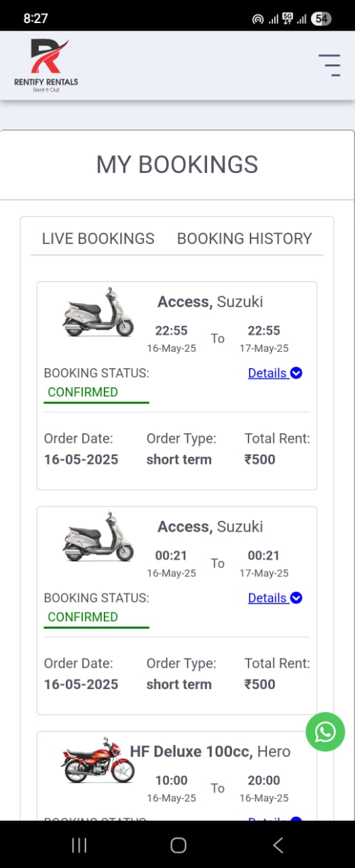Image resolution: width=355 pixels, height=868 pixels.
Task: Select the HF Deluxe 100cc, Hero title
Action: tap(210, 751)
